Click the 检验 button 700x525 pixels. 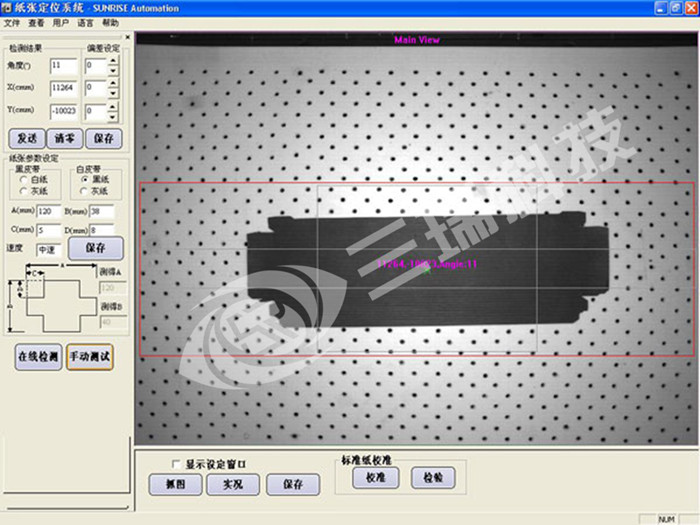click(x=433, y=478)
